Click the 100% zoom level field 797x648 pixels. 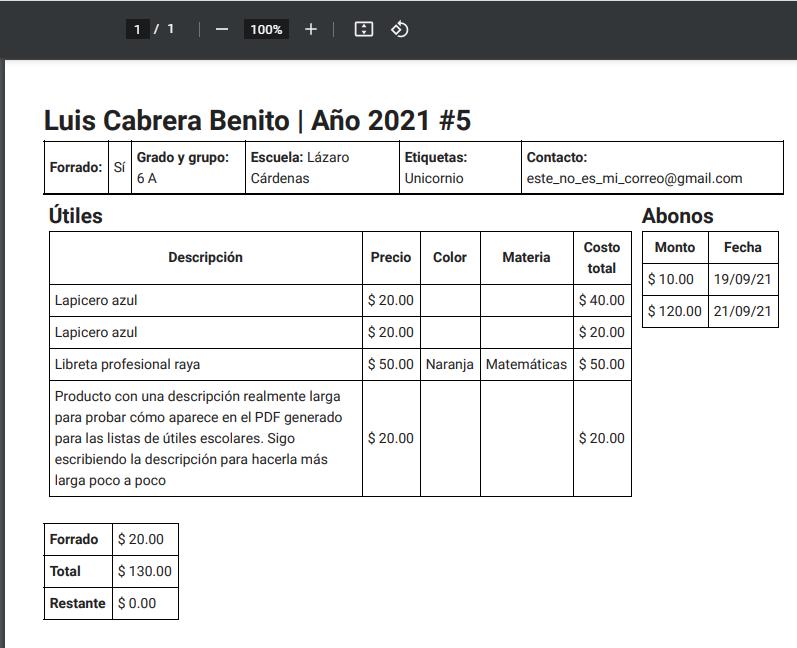[x=266, y=29]
